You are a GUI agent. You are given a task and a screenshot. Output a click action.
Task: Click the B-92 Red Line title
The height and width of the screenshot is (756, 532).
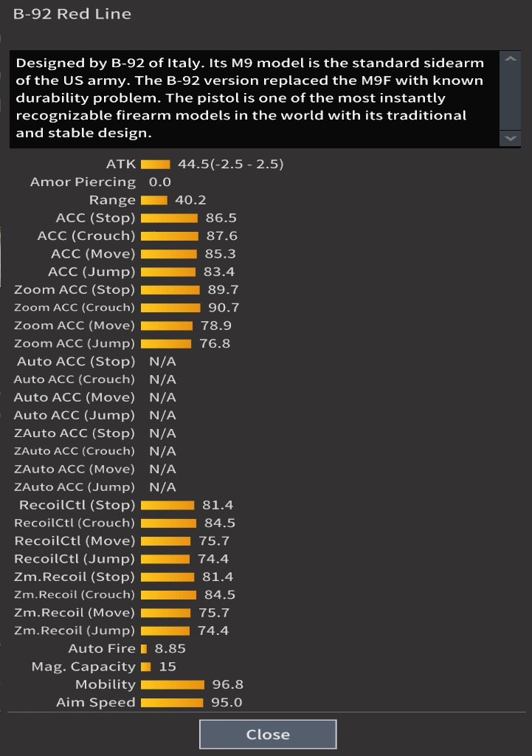[72, 14]
